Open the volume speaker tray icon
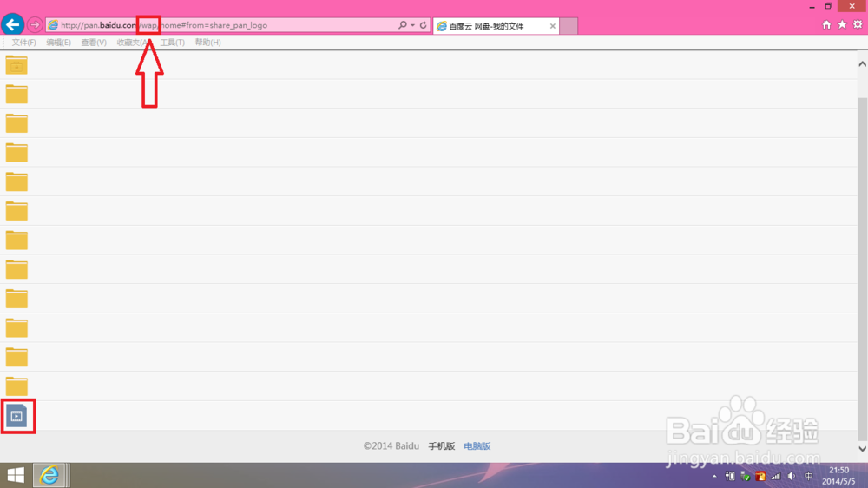The height and width of the screenshot is (488, 868). click(792, 476)
